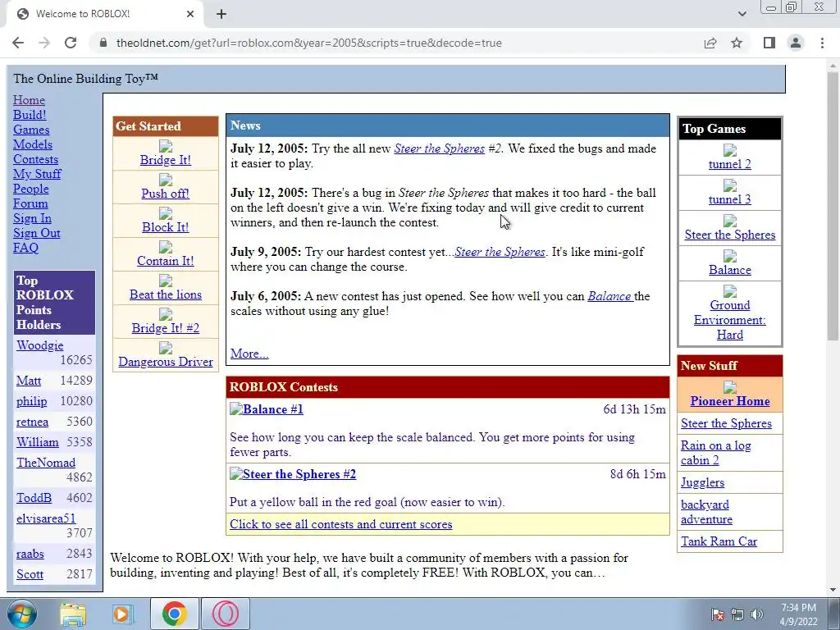Reload the current page

pos(71,43)
